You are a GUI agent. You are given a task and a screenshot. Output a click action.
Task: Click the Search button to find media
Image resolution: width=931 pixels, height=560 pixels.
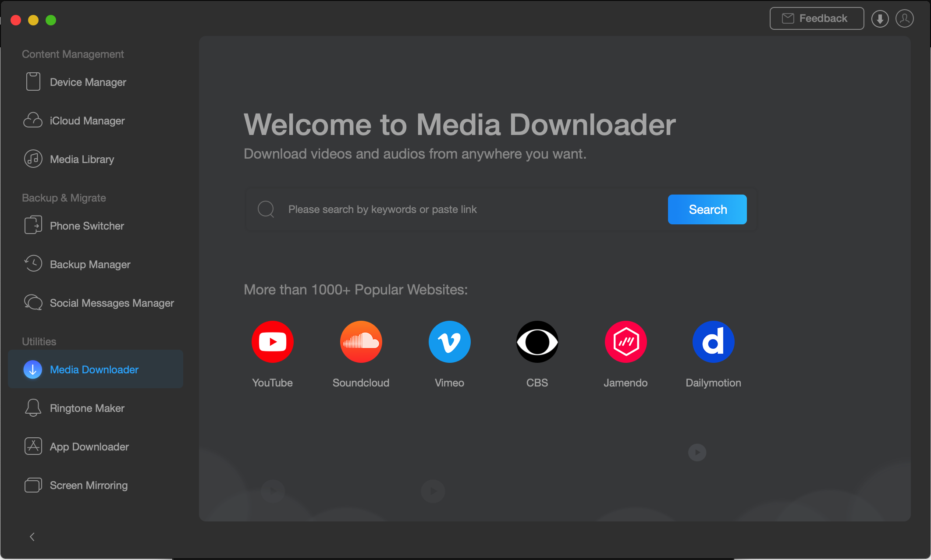coord(707,209)
